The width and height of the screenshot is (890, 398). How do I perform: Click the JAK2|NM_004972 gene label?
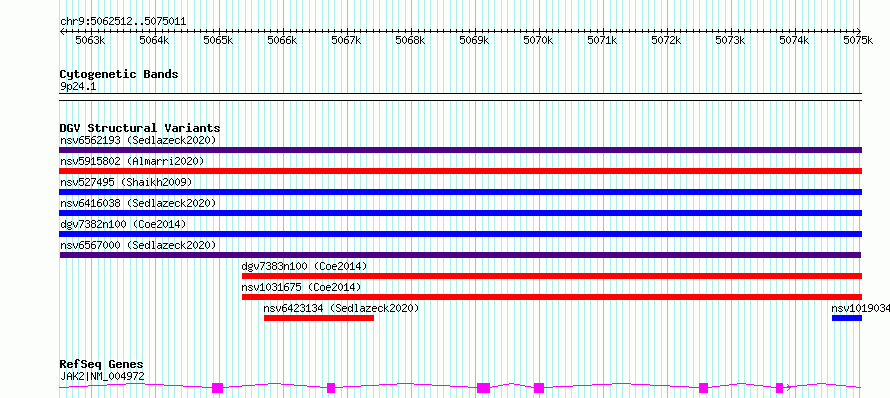coord(102,376)
